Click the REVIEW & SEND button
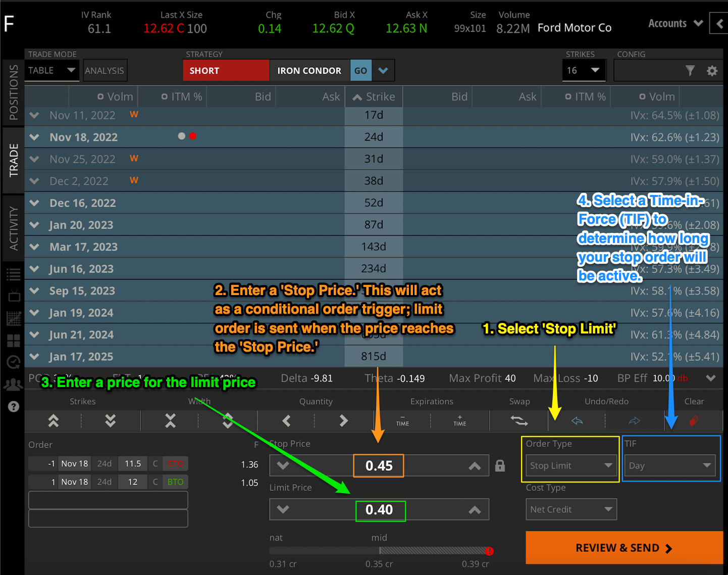Image resolution: width=728 pixels, height=575 pixels. (623, 548)
